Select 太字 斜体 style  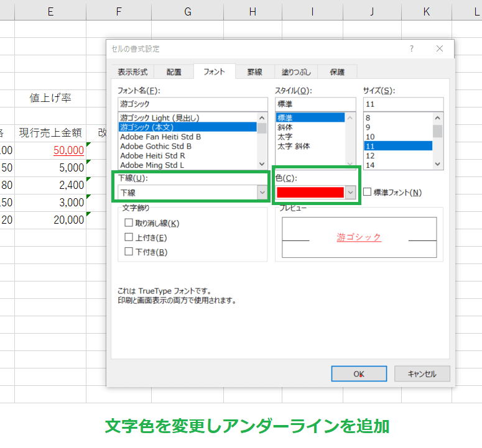point(310,146)
